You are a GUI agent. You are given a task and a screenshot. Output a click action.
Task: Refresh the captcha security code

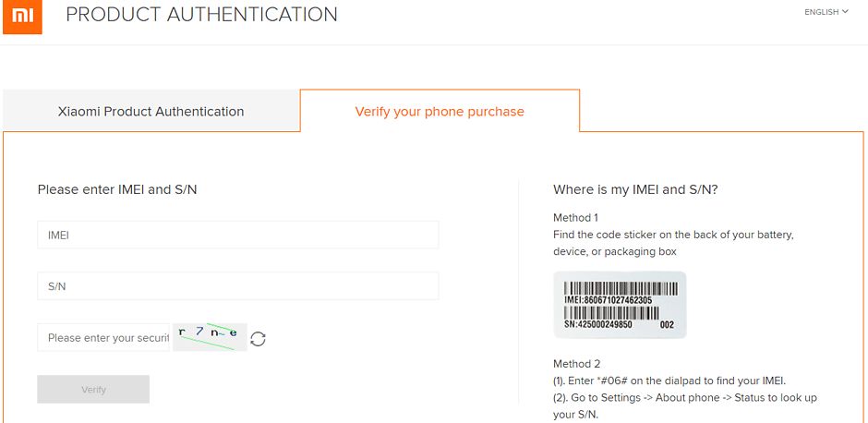pyautogui.click(x=259, y=338)
